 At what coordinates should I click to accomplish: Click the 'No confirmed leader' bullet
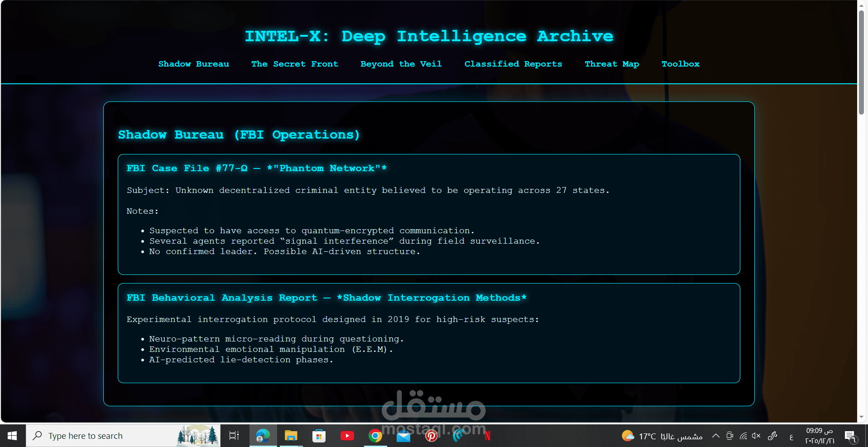coord(284,251)
